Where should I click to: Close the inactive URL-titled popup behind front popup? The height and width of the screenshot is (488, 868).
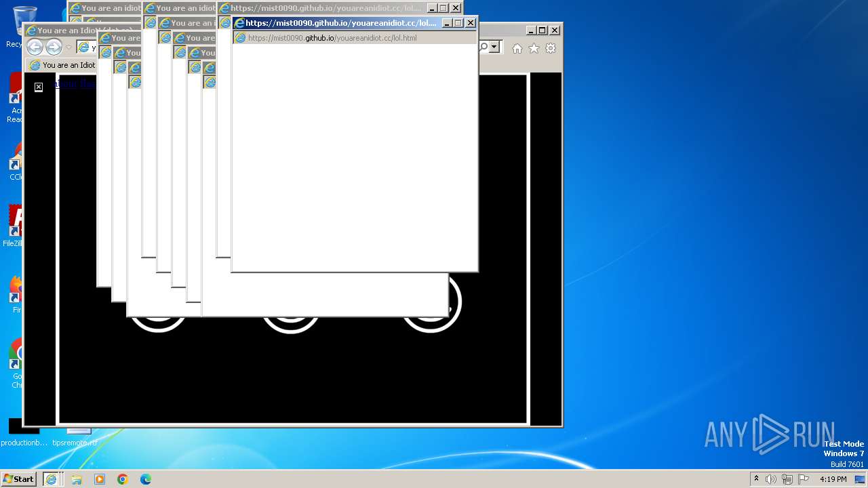(x=456, y=8)
